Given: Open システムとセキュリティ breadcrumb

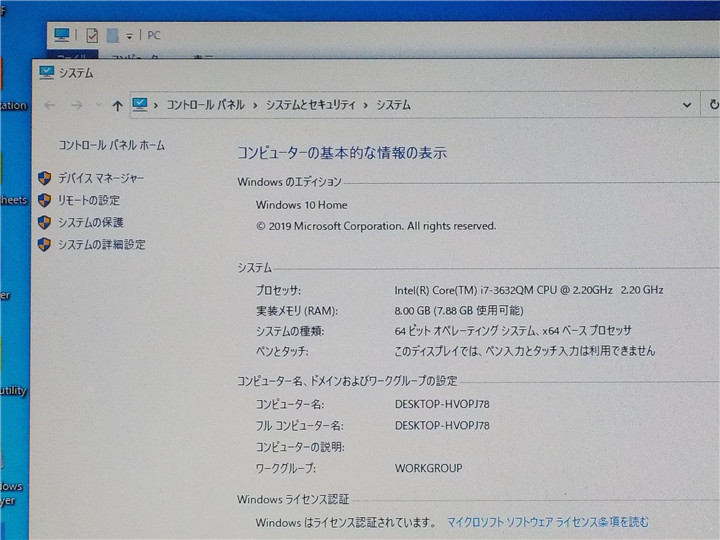Looking at the screenshot, I should (x=311, y=105).
